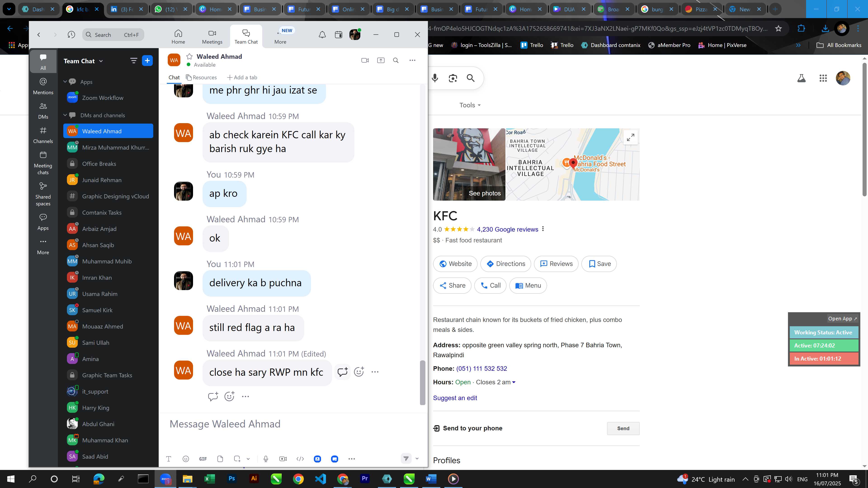Open KFC See photos thumbnail

[x=469, y=164]
